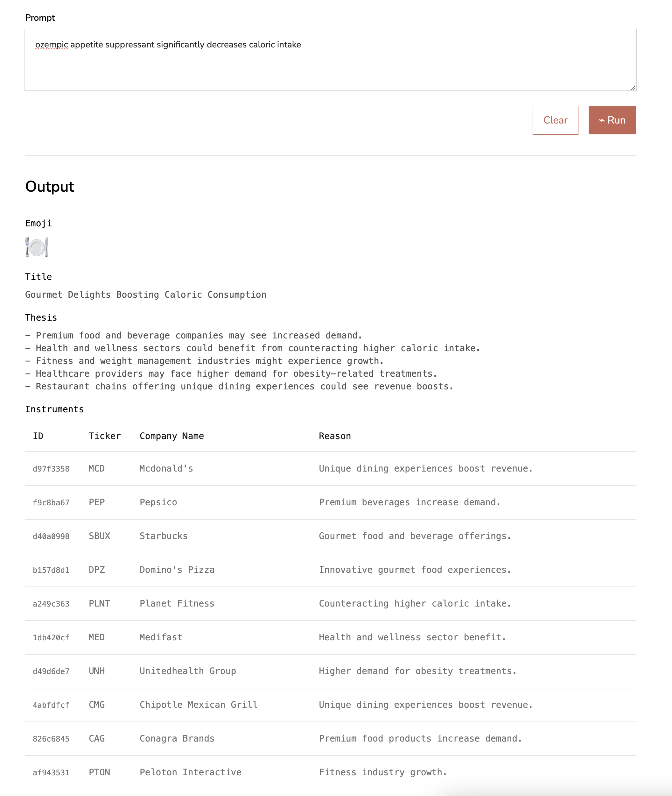Click company name 'Unitedhealth Group'
Viewport: 672px width, 796px height.
click(x=187, y=671)
